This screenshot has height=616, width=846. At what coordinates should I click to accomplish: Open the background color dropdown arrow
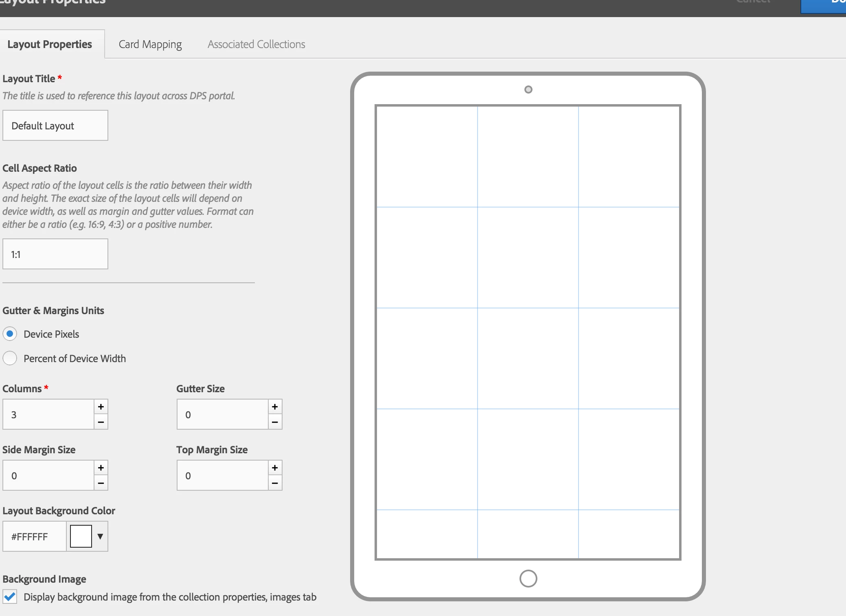tap(100, 536)
